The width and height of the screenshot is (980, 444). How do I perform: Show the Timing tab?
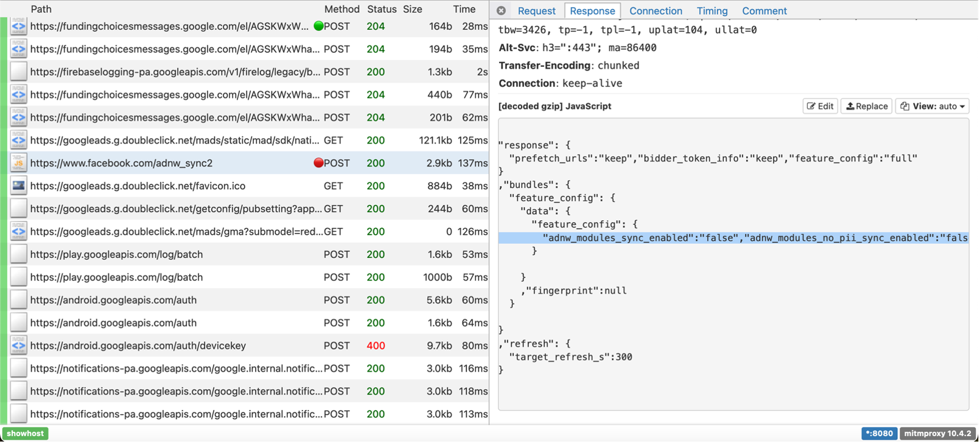point(712,11)
